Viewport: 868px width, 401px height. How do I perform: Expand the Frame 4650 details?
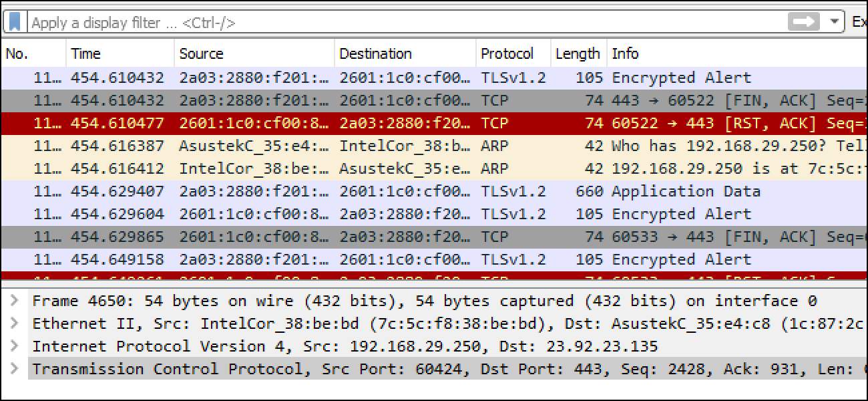[x=14, y=301]
